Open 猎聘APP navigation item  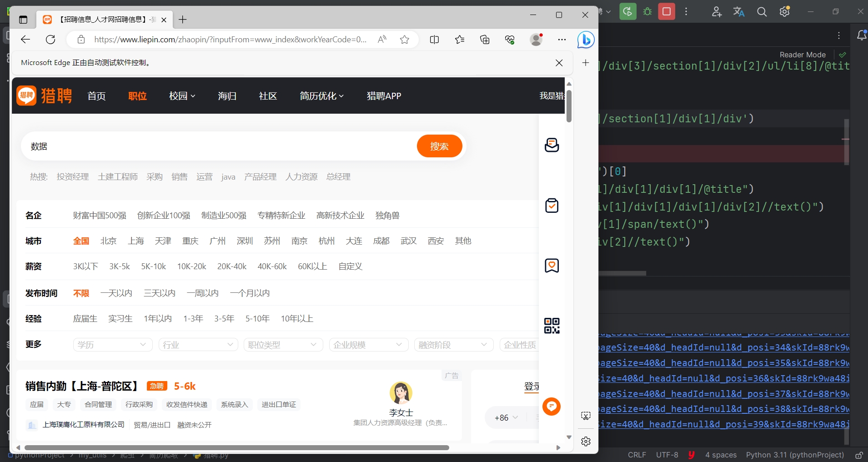(x=384, y=96)
